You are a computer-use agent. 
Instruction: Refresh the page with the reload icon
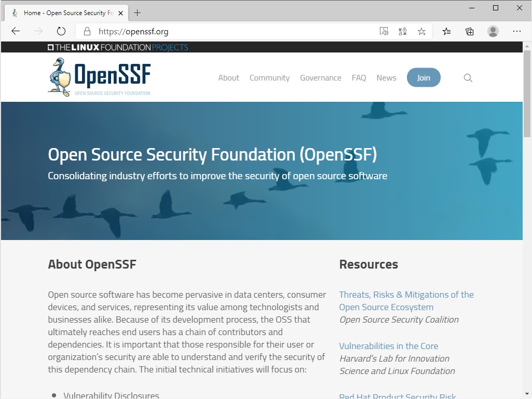61,31
